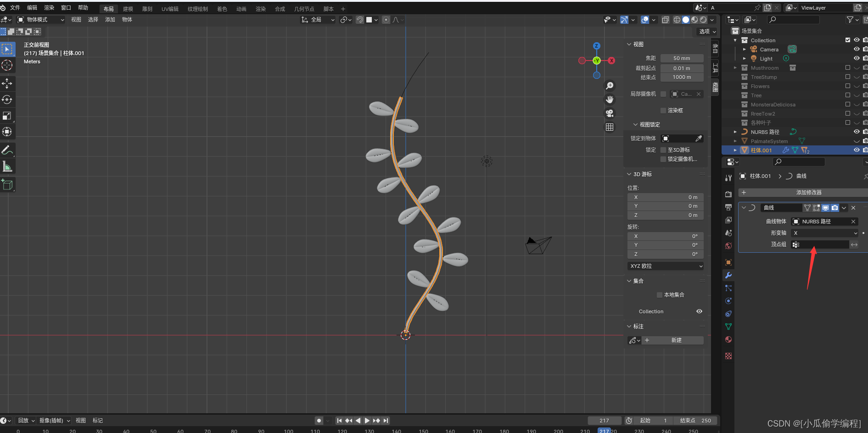Zoom the viewport with magnifier icon
The image size is (868, 433).
point(610,86)
